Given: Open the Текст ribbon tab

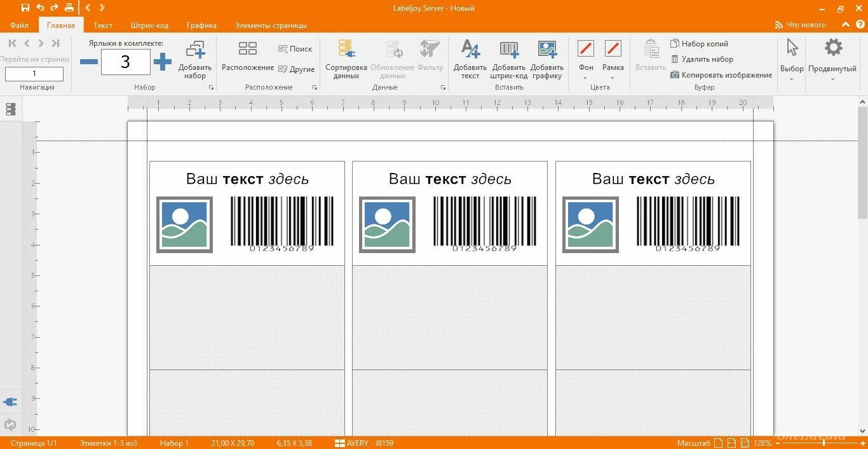Looking at the screenshot, I should tap(103, 25).
